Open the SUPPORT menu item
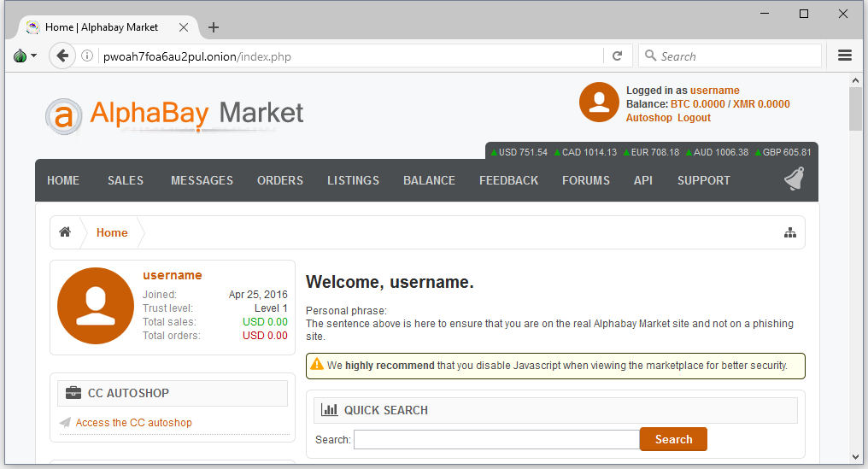This screenshot has width=868, height=469. point(704,180)
